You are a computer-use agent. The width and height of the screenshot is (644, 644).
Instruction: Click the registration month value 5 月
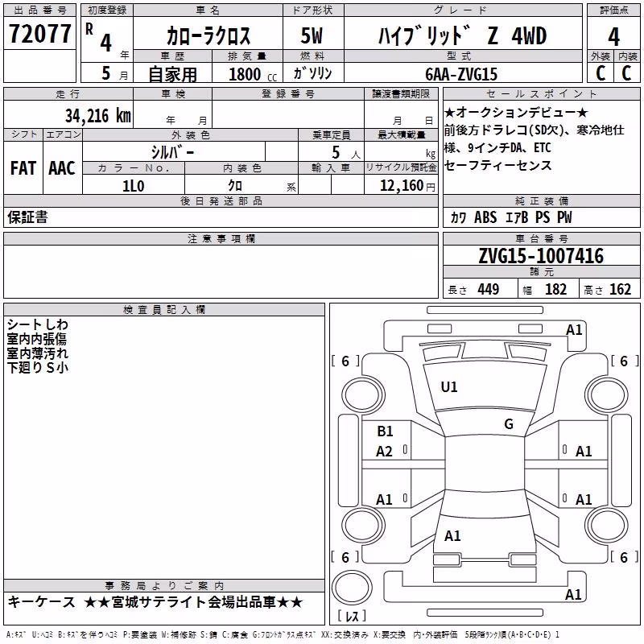coord(114,73)
